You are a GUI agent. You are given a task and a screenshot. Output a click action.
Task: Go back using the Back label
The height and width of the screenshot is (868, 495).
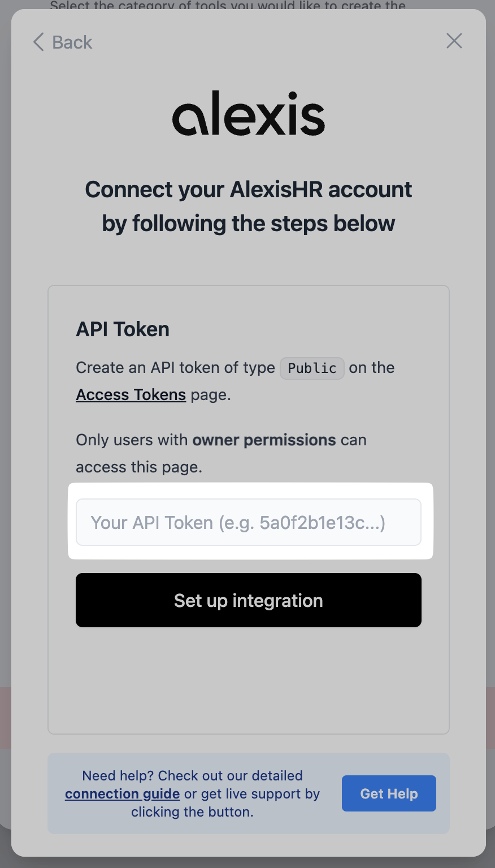pyautogui.click(x=72, y=42)
